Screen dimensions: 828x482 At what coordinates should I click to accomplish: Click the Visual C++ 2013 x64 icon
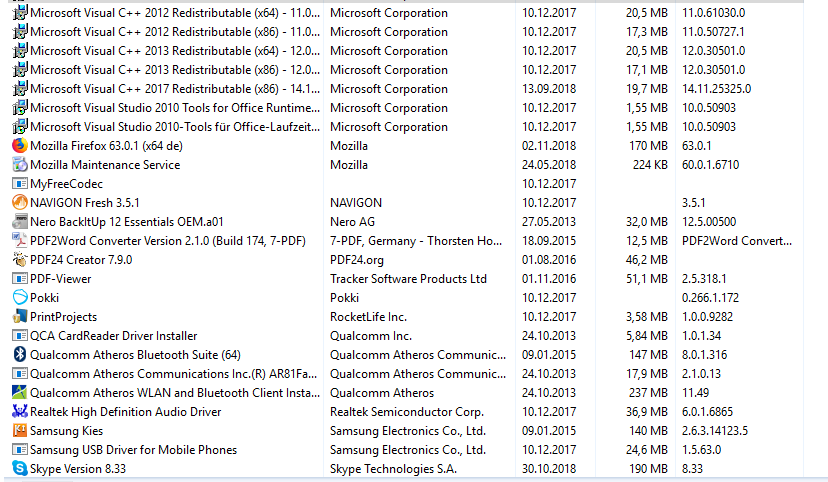pos(20,51)
